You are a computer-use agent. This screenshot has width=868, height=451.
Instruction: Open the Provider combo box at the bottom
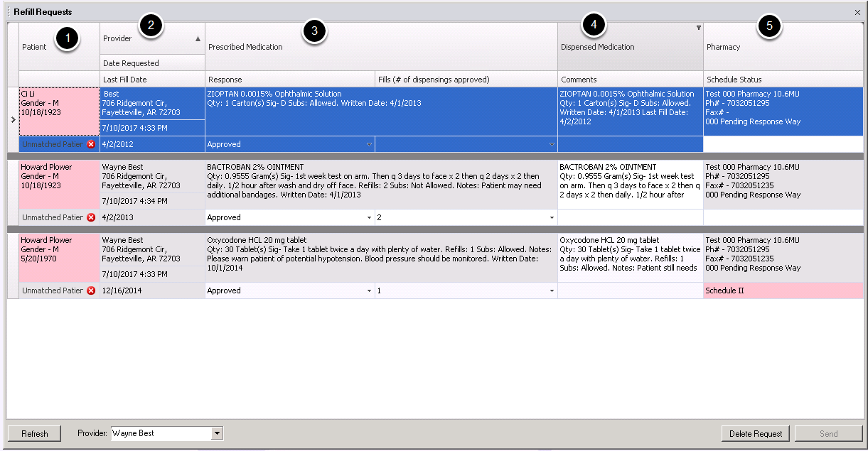pos(217,433)
